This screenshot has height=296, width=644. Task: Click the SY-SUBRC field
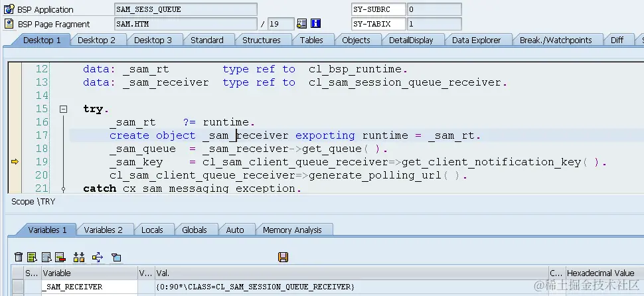378,9
